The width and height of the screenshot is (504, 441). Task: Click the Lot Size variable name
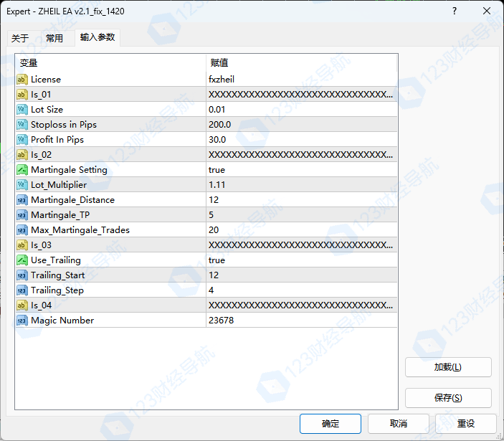tap(47, 110)
